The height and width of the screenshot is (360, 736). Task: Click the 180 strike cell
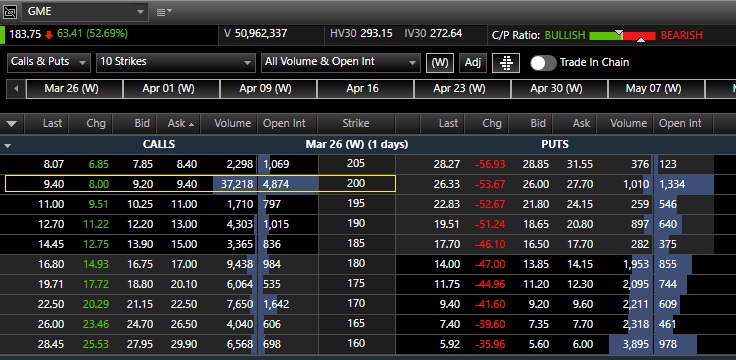356,263
